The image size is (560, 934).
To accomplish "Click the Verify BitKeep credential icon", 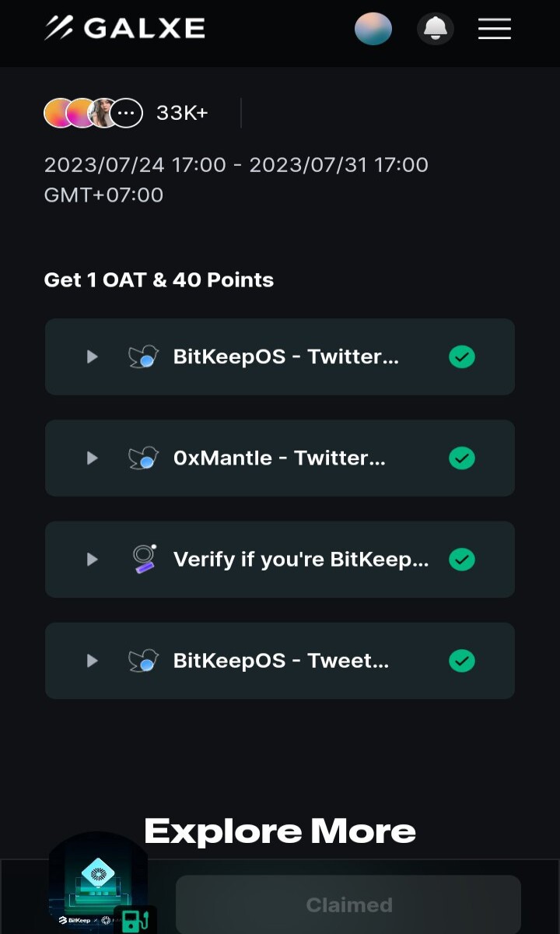I will (x=143, y=559).
